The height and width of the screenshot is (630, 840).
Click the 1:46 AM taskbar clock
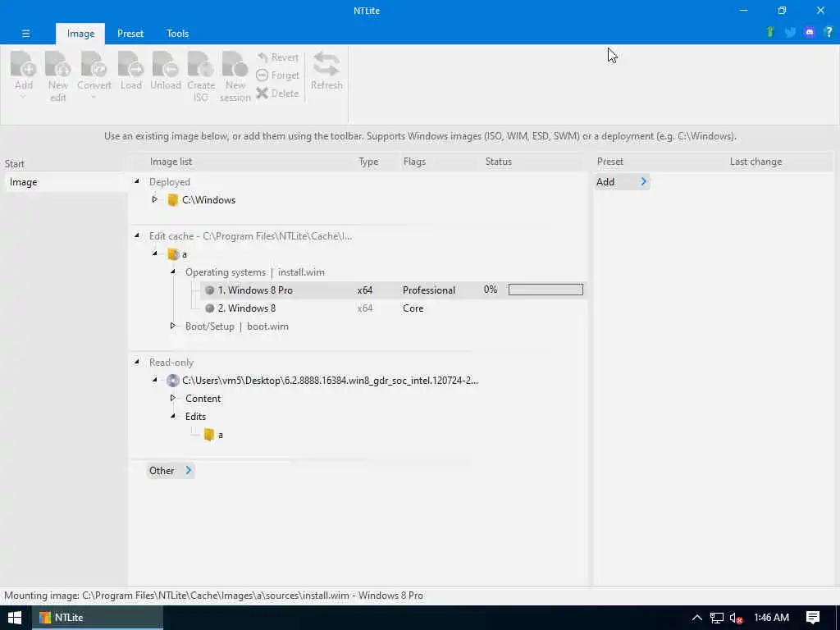click(x=771, y=618)
